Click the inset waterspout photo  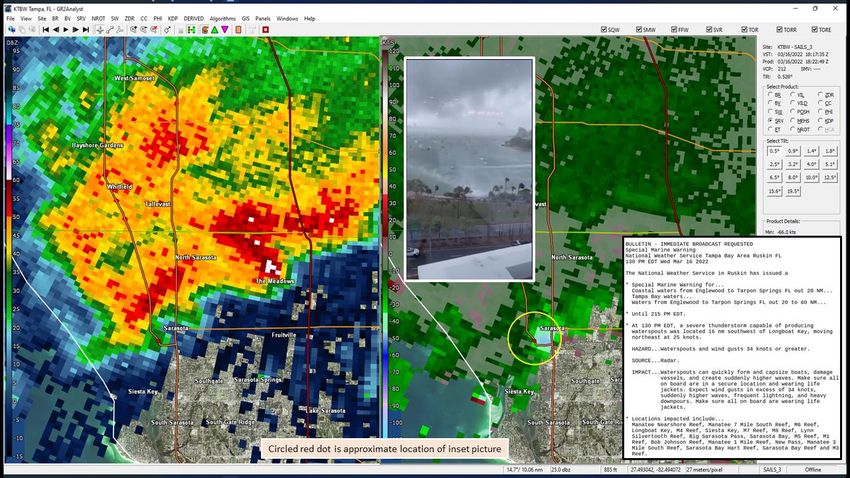pos(469,169)
